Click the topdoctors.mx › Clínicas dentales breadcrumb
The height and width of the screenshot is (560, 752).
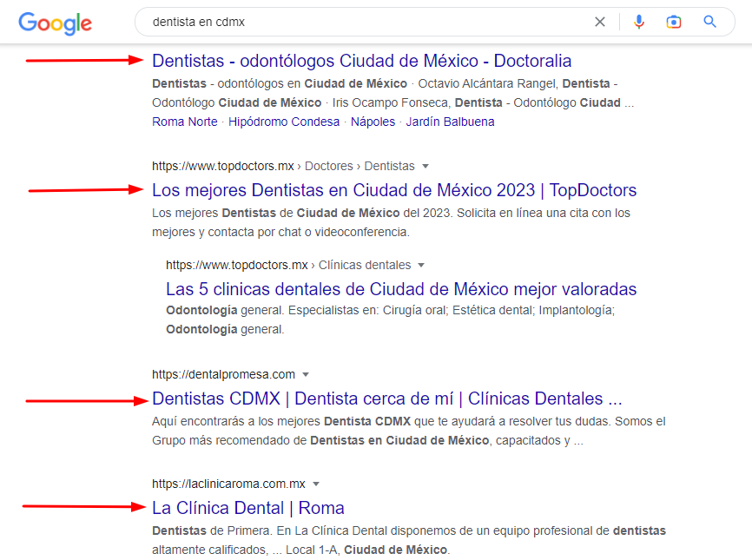click(x=288, y=265)
